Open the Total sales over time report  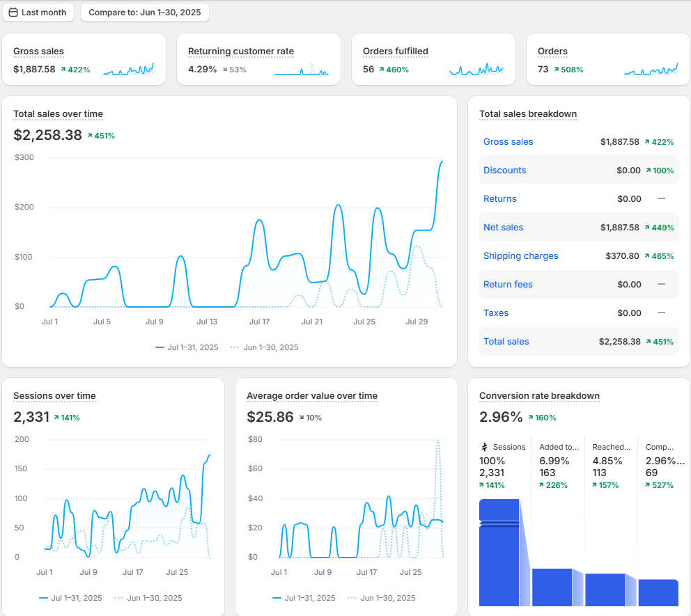coord(58,114)
